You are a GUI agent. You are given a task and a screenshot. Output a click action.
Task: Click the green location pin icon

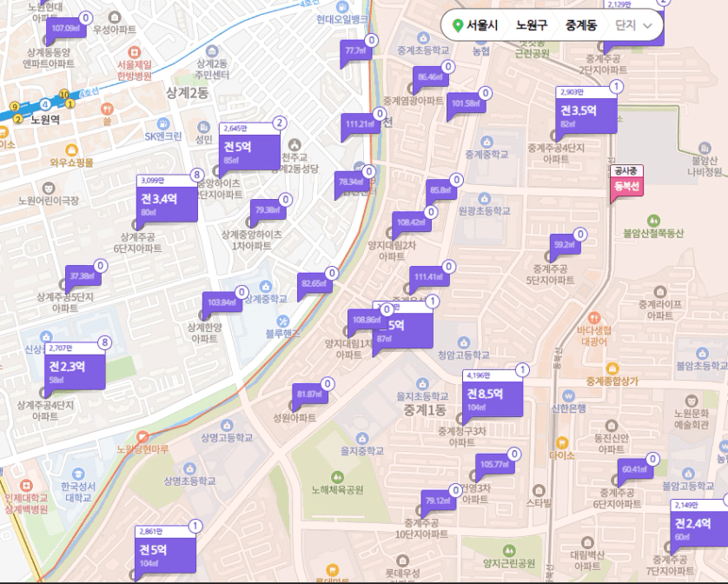457,25
